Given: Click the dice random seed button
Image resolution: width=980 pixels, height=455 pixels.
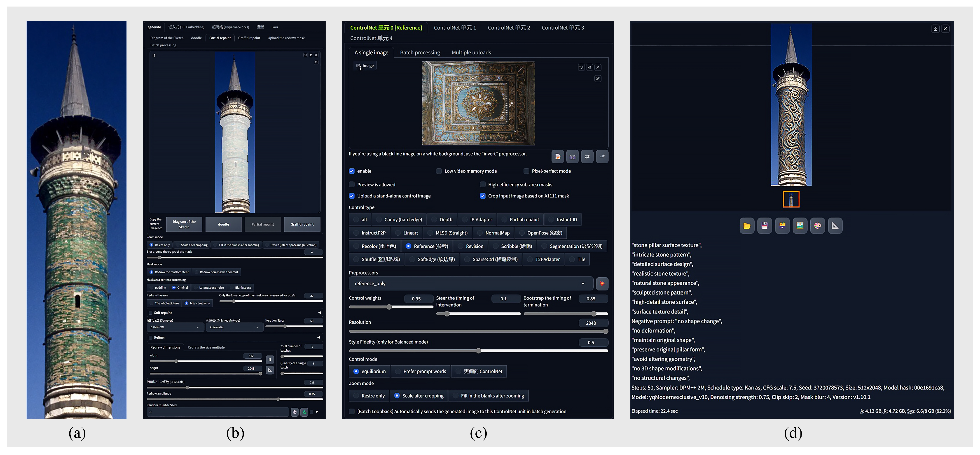Looking at the screenshot, I should tap(295, 412).
